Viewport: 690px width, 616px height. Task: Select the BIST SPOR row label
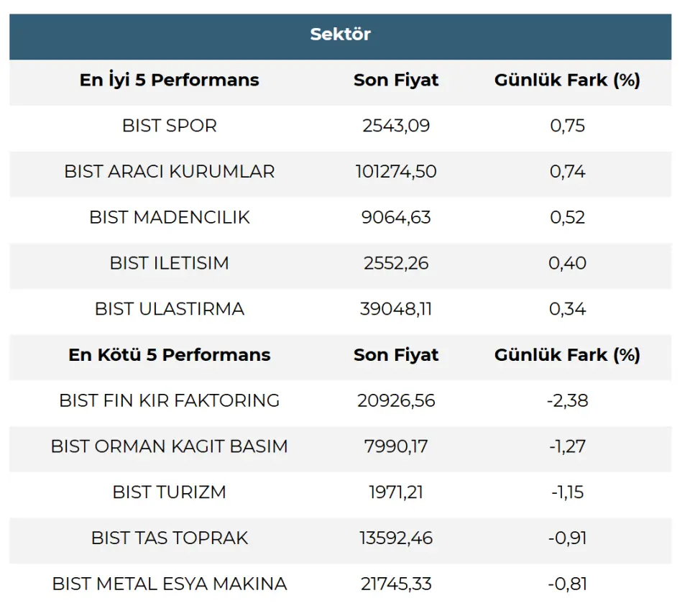[170, 126]
